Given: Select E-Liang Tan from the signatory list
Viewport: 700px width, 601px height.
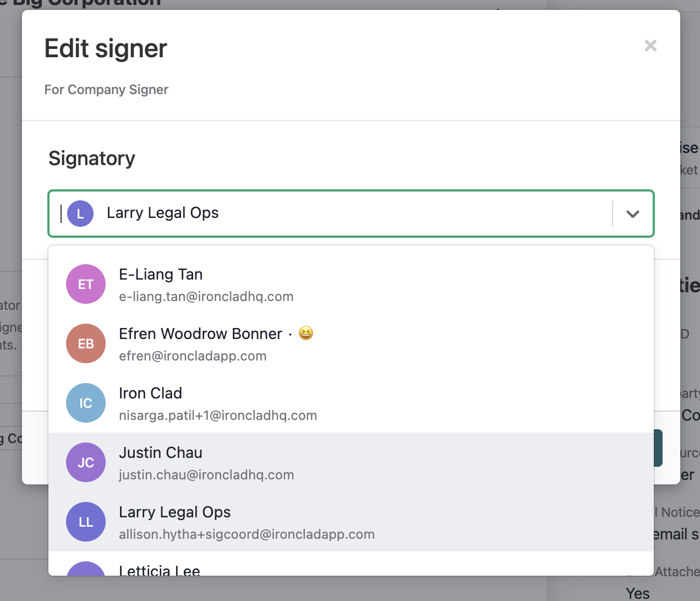Looking at the screenshot, I should tap(351, 284).
